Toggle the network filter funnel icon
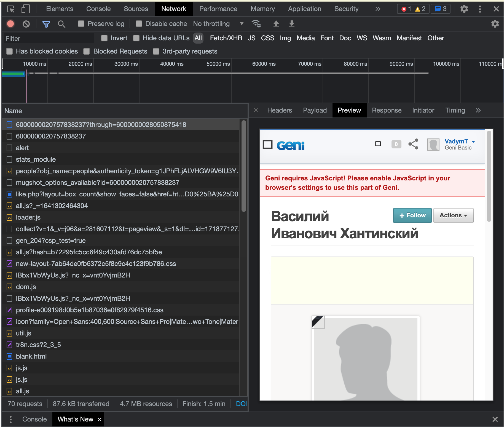 [46, 24]
